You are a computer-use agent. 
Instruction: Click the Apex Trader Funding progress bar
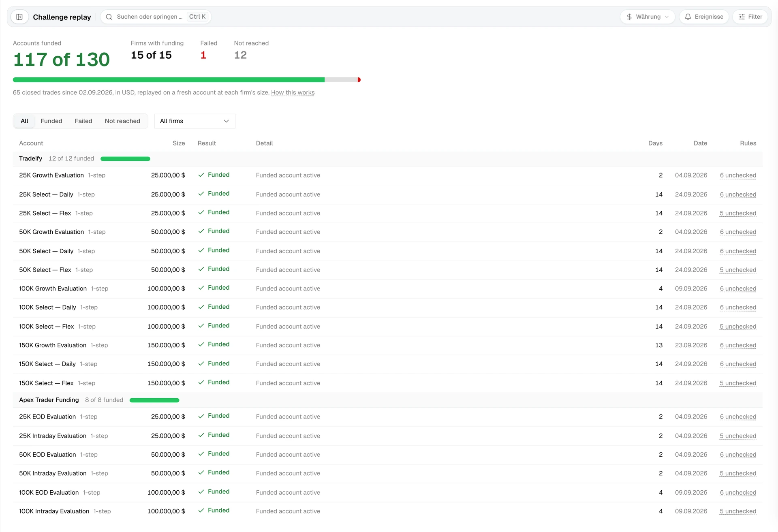click(x=154, y=400)
